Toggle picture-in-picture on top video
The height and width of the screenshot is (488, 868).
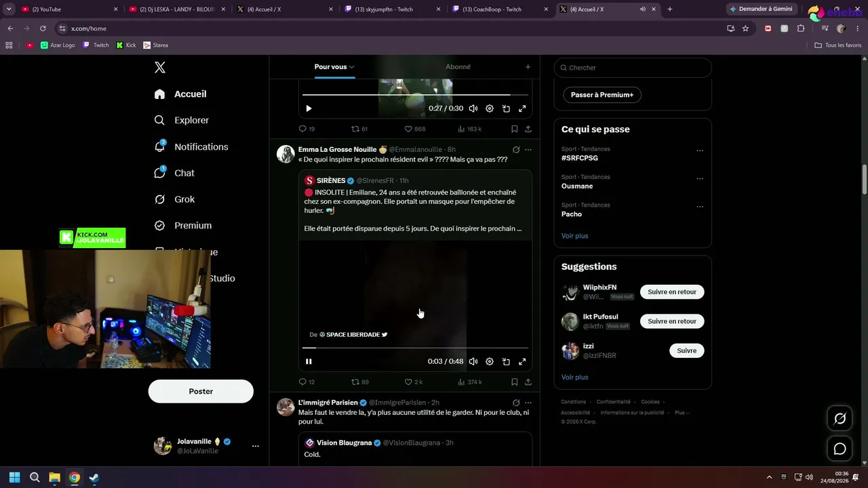point(506,108)
